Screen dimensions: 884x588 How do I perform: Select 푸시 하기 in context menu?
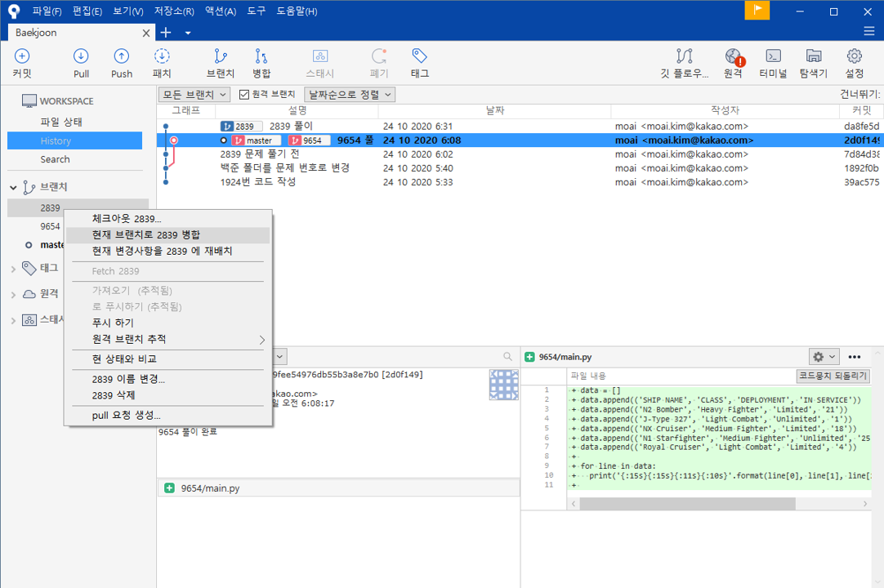[168, 323]
